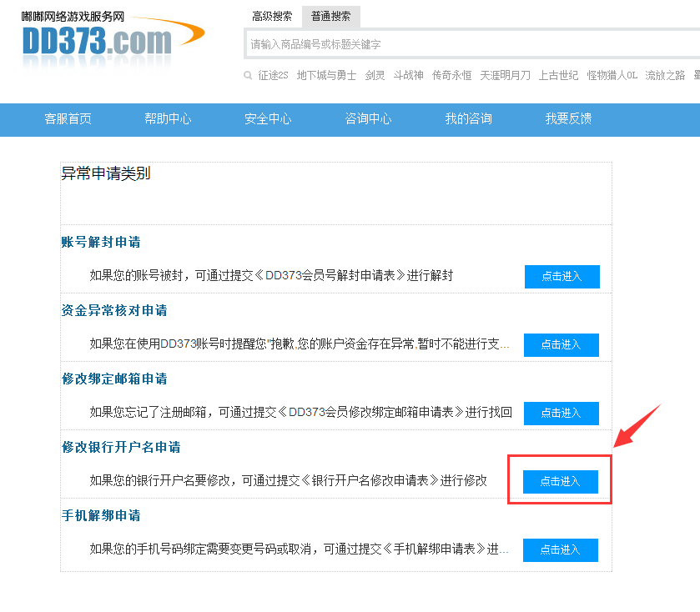Click the 修改银行开户名申请 heading
This screenshot has width=700, height=612.
pyautogui.click(x=121, y=447)
